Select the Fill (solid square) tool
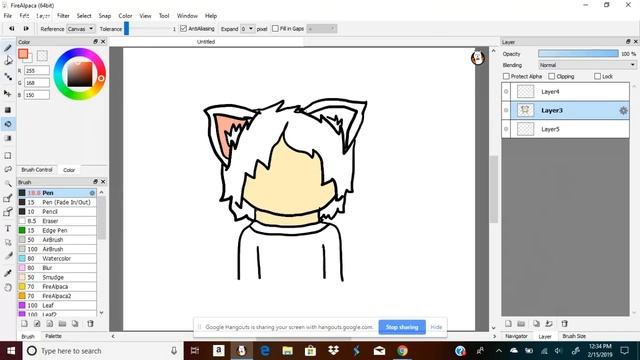The height and width of the screenshot is (360, 640). (8, 110)
